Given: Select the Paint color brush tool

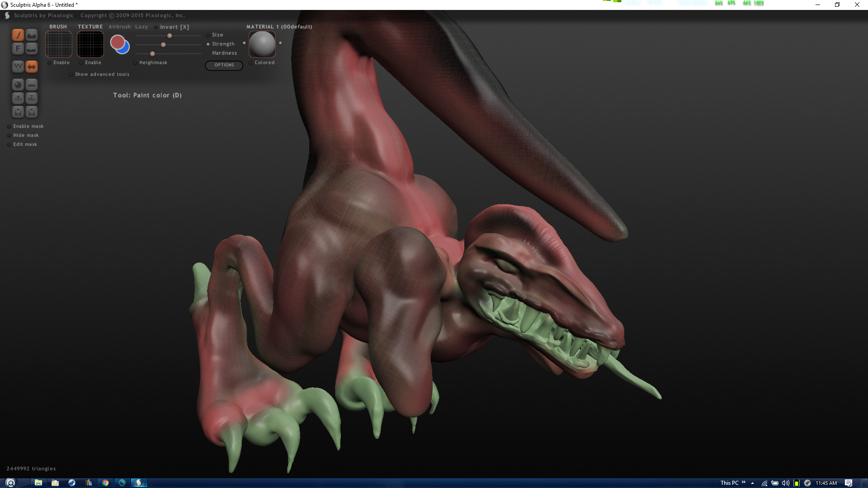Looking at the screenshot, I should pos(18,35).
